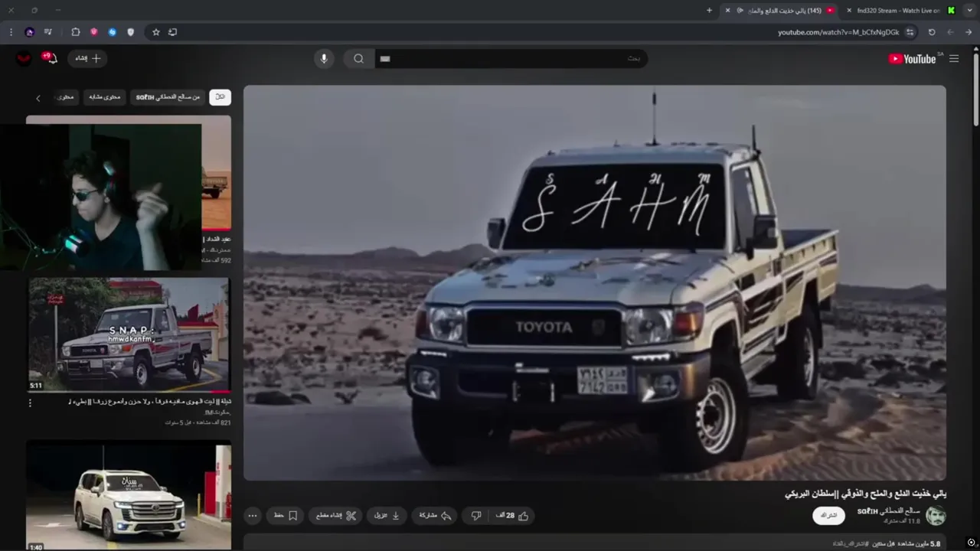The width and height of the screenshot is (980, 551).
Task: Show more filter chips with the chevron arrow
Action: (x=38, y=98)
